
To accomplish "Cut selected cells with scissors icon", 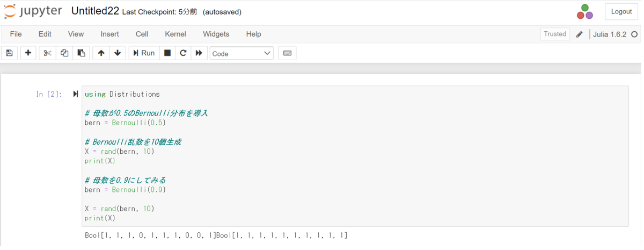I will 47,53.
